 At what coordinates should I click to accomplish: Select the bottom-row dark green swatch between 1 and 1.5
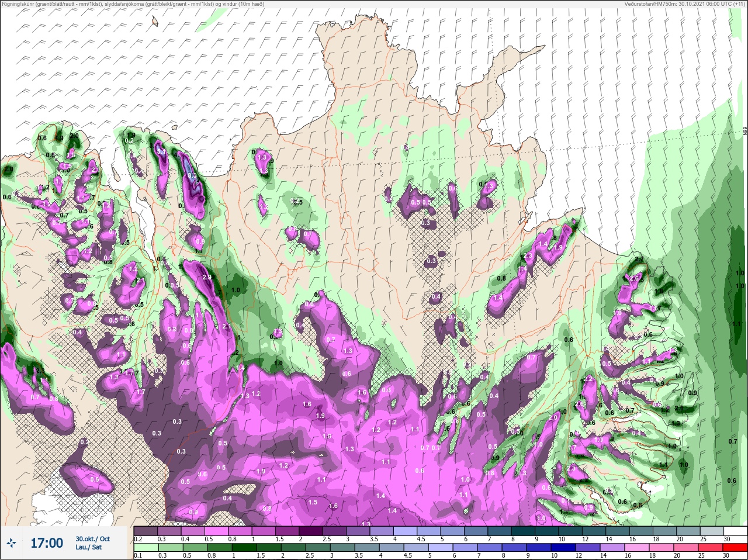tap(244, 548)
